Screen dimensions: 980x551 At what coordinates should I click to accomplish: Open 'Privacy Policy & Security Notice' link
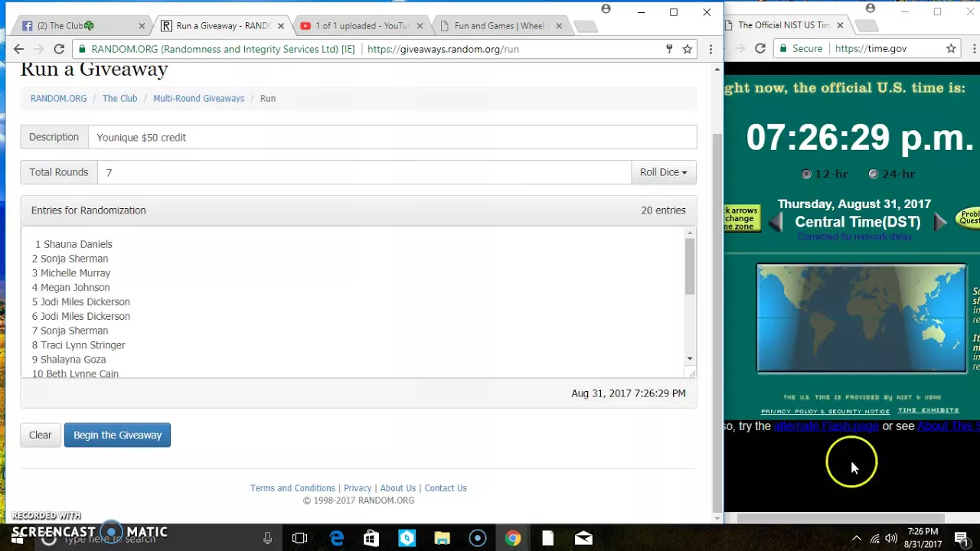pyautogui.click(x=825, y=411)
